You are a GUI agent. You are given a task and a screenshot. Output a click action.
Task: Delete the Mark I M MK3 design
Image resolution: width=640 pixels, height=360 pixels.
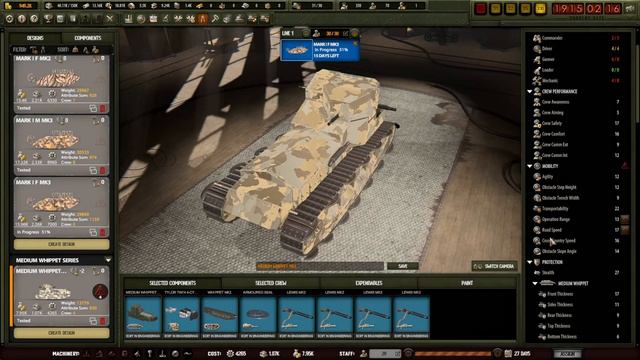(x=103, y=170)
